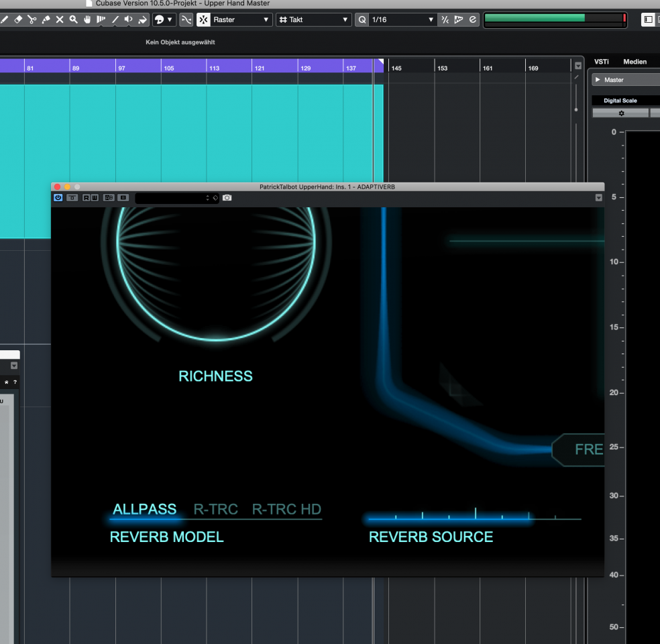Click the pencil icon below ruler menu
The height and width of the screenshot is (644, 660).
click(x=576, y=77)
